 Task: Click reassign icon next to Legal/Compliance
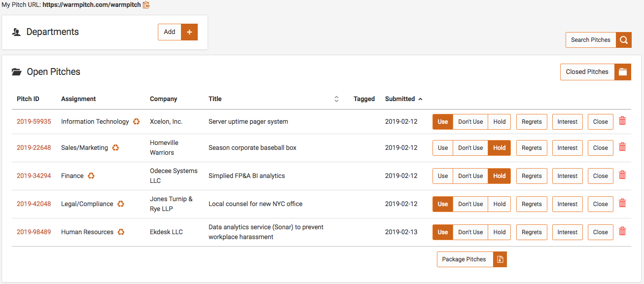pyautogui.click(x=121, y=204)
